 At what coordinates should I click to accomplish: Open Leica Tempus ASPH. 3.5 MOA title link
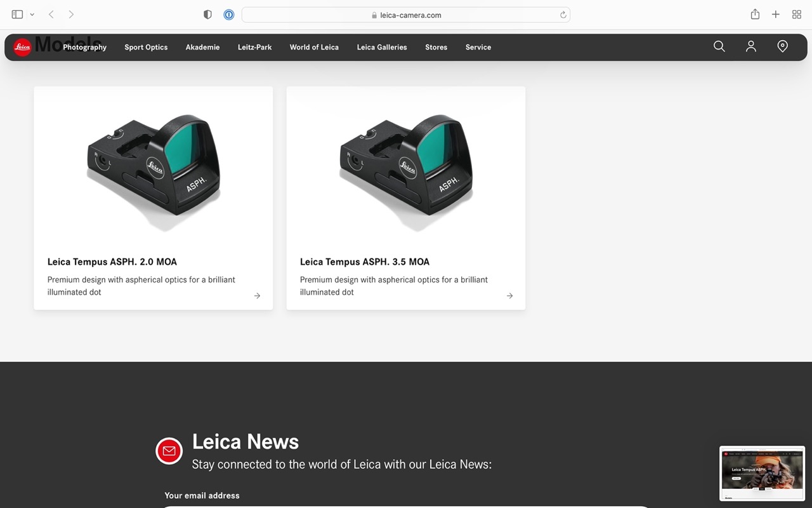pyautogui.click(x=365, y=262)
